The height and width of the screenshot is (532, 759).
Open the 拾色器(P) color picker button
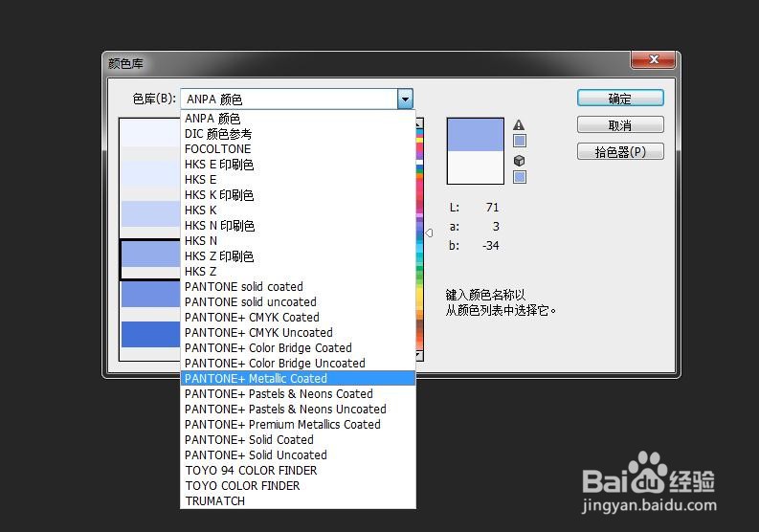[620, 152]
